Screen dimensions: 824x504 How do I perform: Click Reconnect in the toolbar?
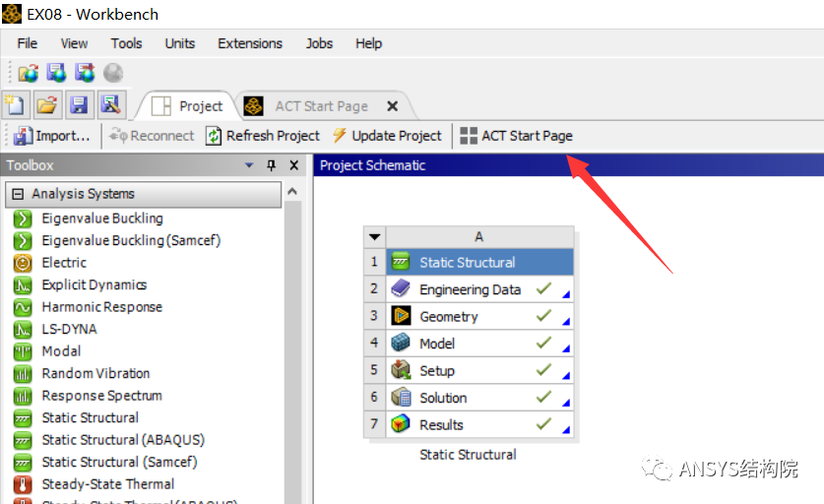[152, 136]
